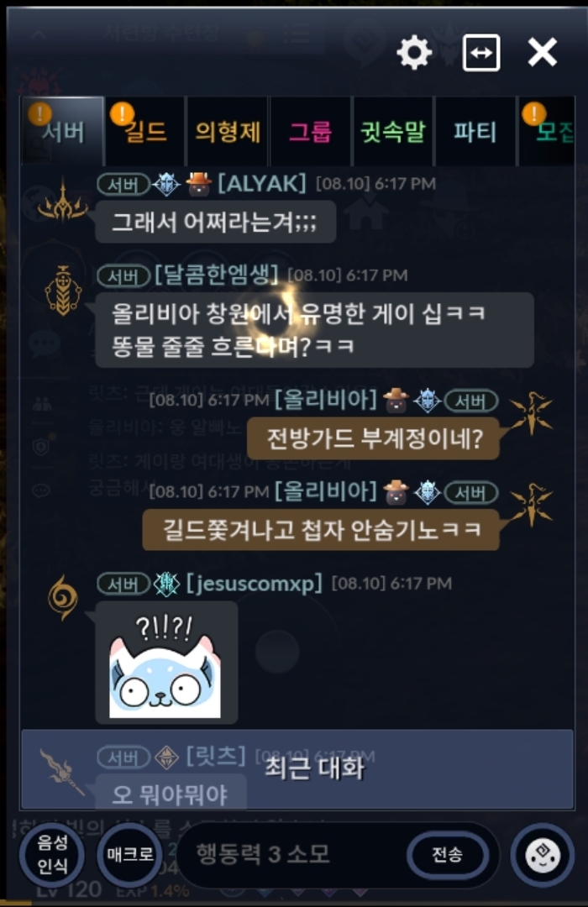The width and height of the screenshot is (588, 907).
Task: Open the 귓속말 whisper tab
Action: pyautogui.click(x=392, y=132)
